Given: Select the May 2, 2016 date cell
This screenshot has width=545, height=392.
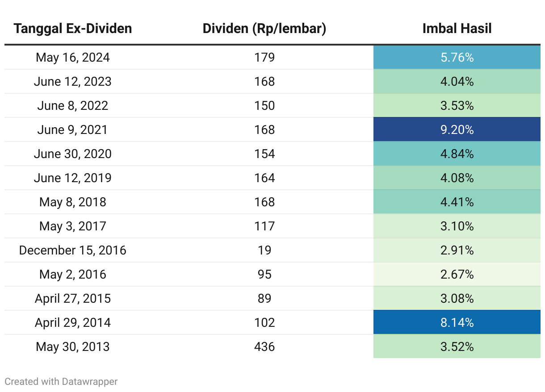Looking at the screenshot, I should pos(73,275).
